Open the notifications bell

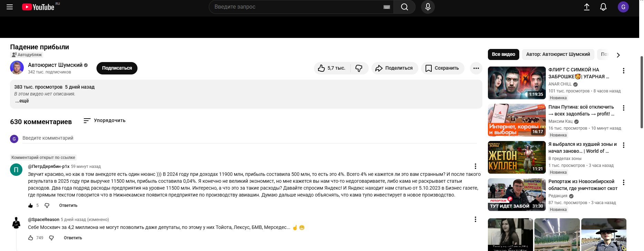coord(603,7)
